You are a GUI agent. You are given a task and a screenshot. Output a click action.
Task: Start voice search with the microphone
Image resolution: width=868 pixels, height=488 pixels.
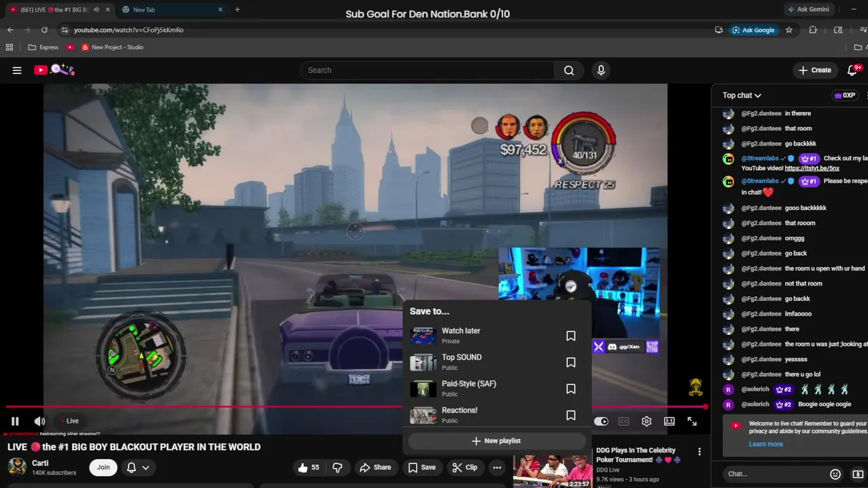[601, 70]
